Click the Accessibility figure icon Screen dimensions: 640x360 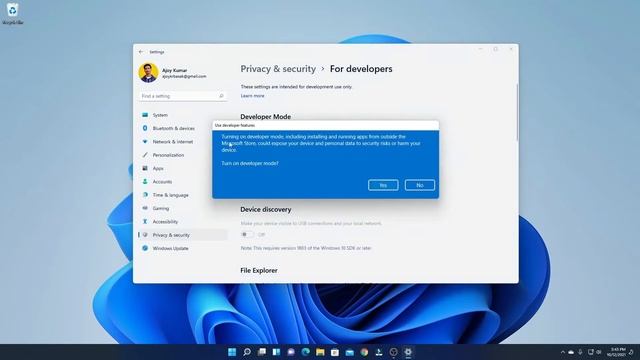pos(145,222)
